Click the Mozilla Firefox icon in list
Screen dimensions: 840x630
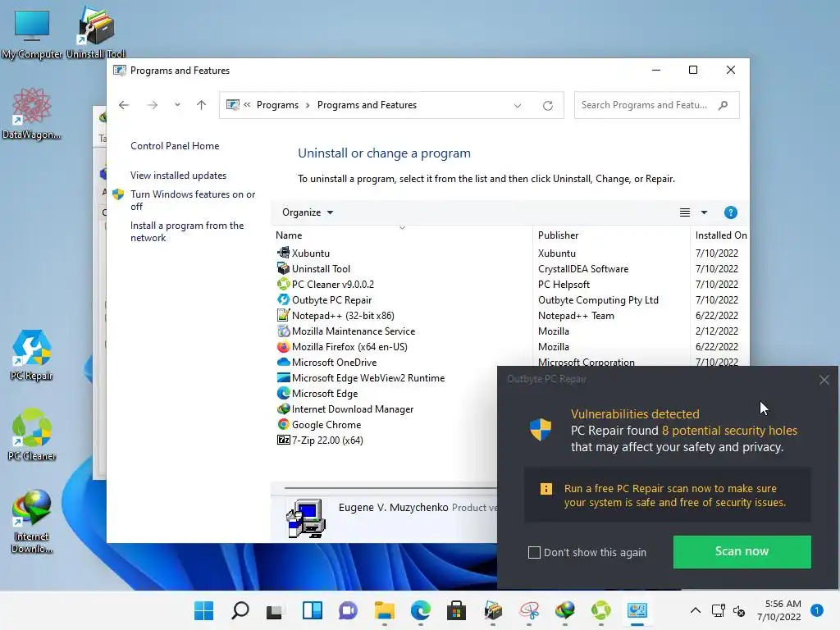click(x=283, y=347)
